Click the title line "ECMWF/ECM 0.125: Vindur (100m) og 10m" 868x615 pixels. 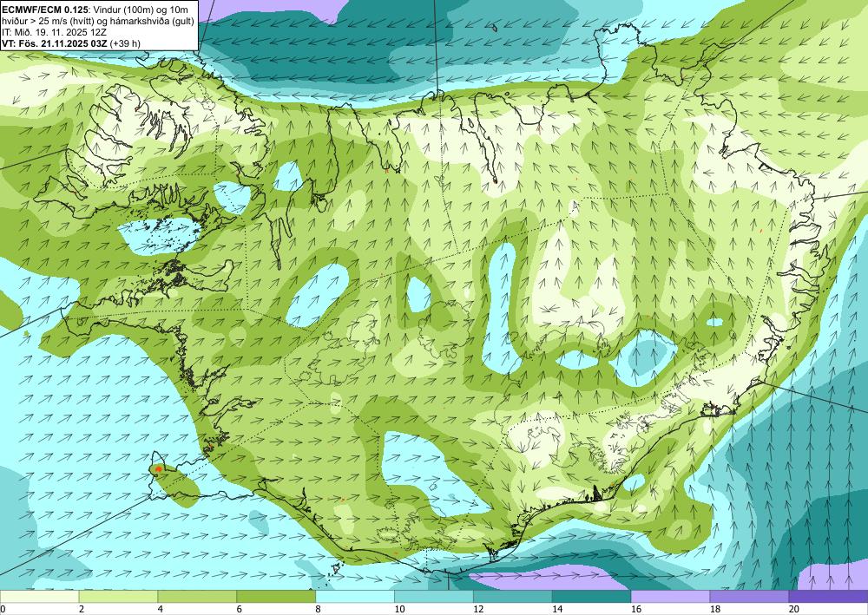click(x=95, y=10)
